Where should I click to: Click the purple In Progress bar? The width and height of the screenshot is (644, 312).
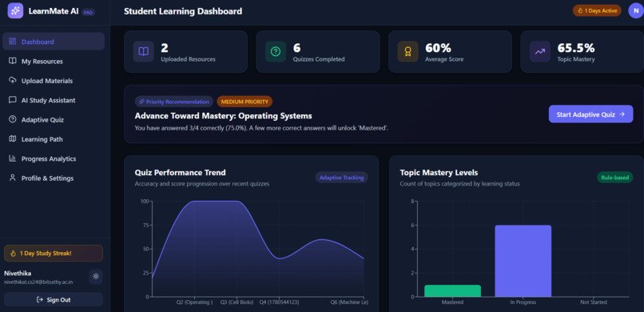pos(523,261)
